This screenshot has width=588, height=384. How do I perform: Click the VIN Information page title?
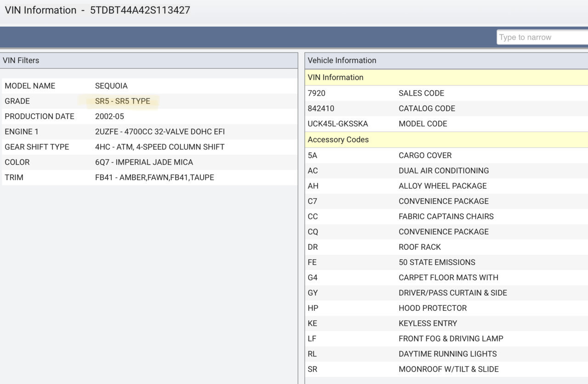(x=97, y=10)
